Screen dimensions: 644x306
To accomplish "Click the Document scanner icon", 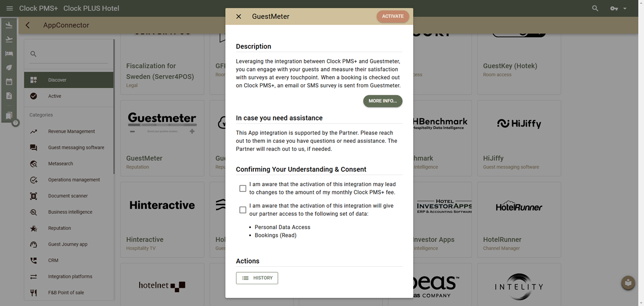I will [34, 196].
